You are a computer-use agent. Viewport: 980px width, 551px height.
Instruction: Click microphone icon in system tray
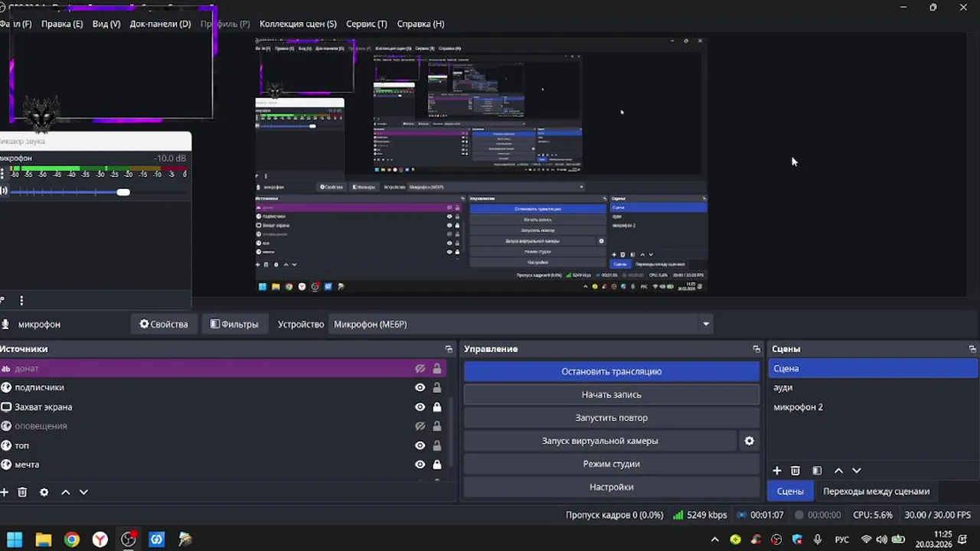click(x=818, y=540)
